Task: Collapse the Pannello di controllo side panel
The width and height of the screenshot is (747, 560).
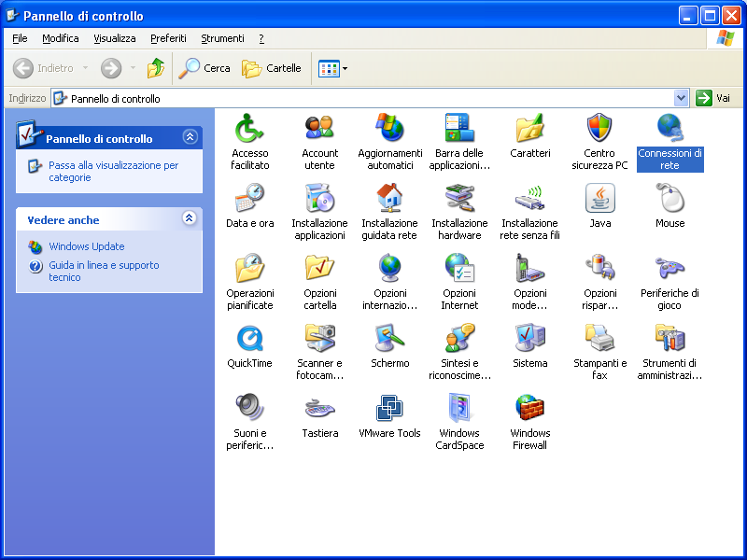Action: pyautogui.click(x=190, y=137)
